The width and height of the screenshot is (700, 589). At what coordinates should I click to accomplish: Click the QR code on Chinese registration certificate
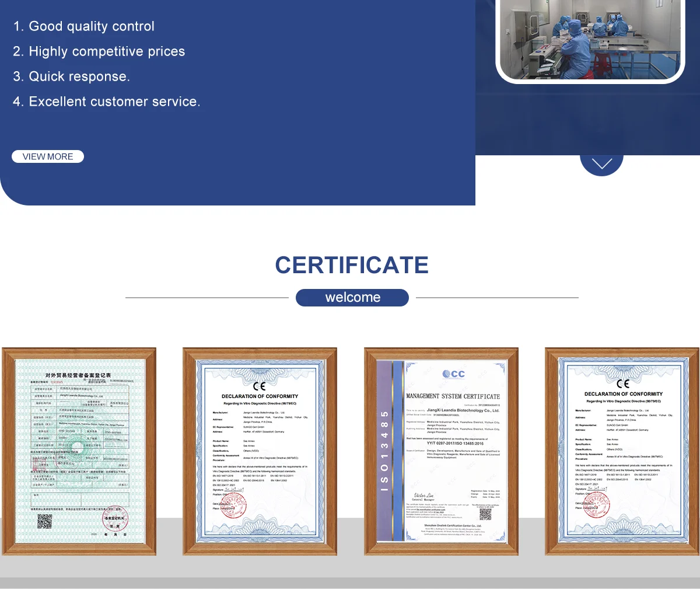[x=45, y=521]
